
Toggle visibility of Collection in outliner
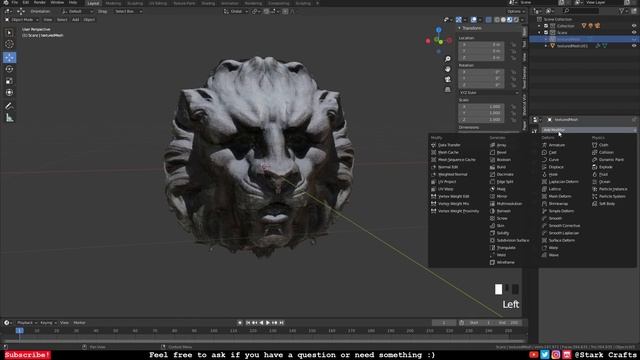coord(634,26)
